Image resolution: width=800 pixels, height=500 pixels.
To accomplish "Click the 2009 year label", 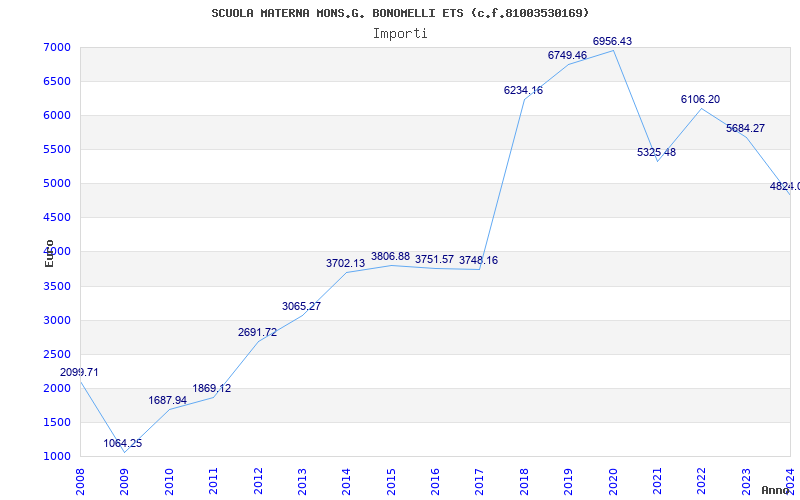I will [124, 482].
